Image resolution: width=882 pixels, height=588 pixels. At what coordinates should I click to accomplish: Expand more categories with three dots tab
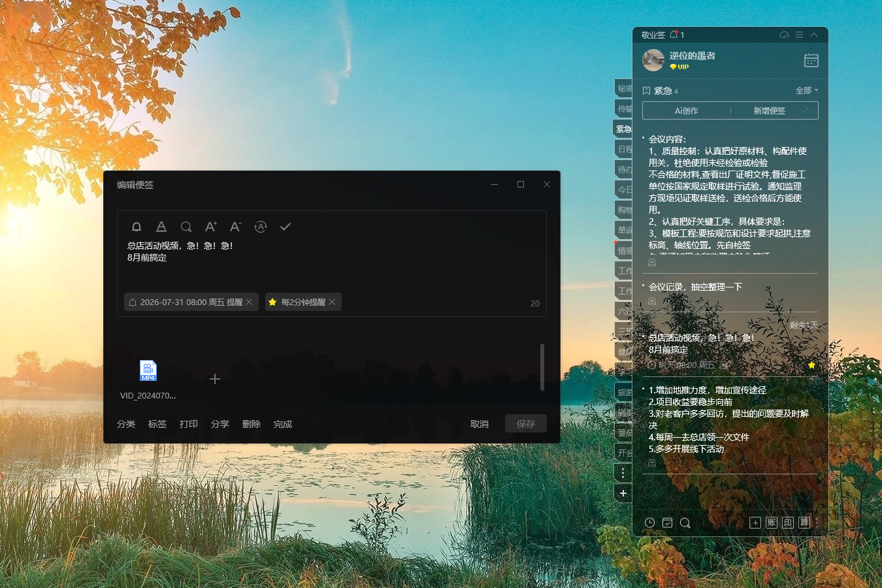click(x=623, y=473)
